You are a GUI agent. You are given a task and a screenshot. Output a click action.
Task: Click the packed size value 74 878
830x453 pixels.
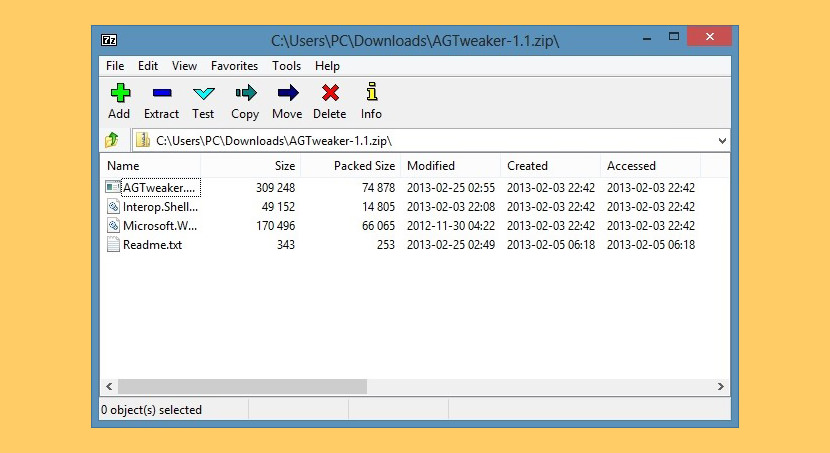coord(378,187)
